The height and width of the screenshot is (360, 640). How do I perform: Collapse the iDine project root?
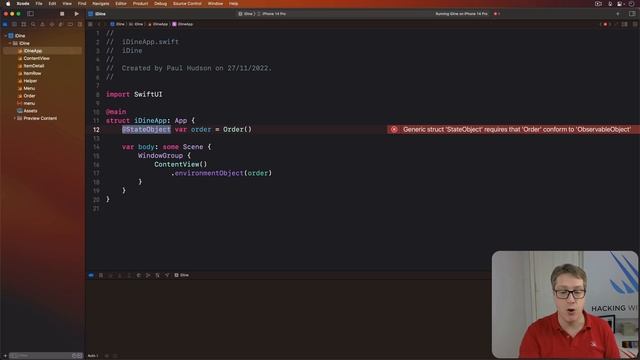point(6,36)
